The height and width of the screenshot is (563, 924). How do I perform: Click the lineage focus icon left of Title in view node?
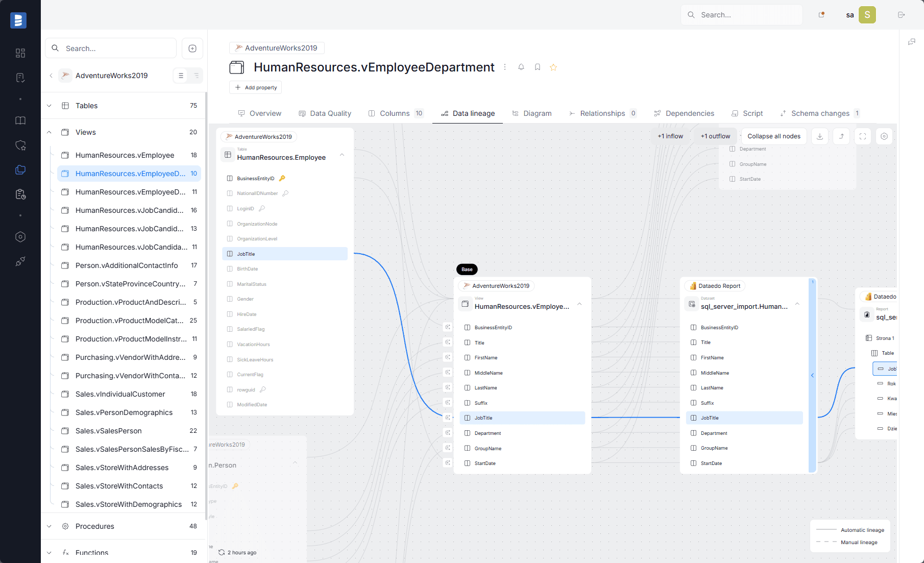[x=448, y=342]
